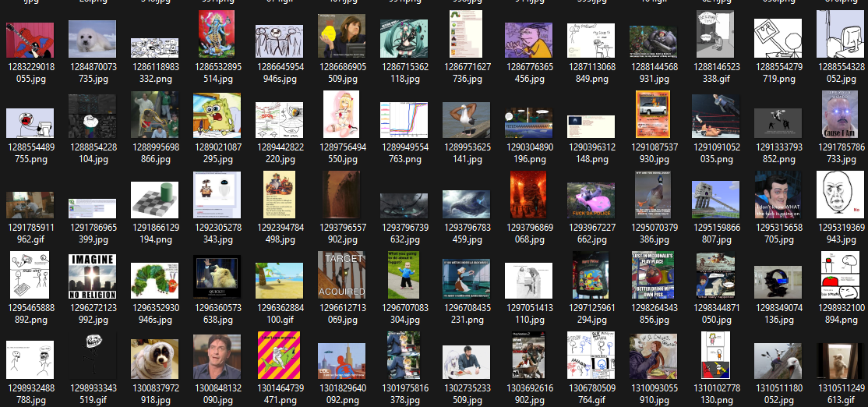Select striped shark image 1301464739471.jpg

click(279, 355)
